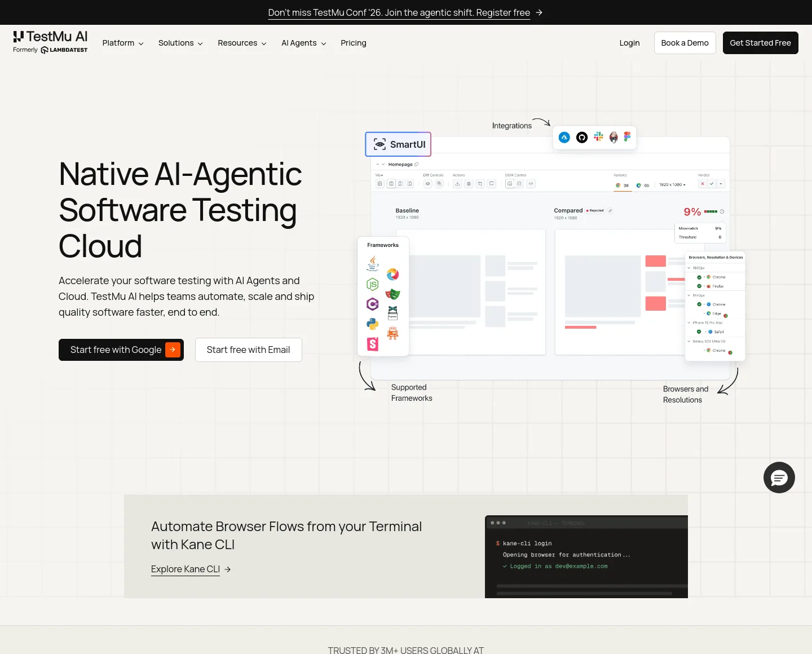Viewport: 812px width, 654px height.
Task: Click the download icon under Actions
Action: coord(457,184)
